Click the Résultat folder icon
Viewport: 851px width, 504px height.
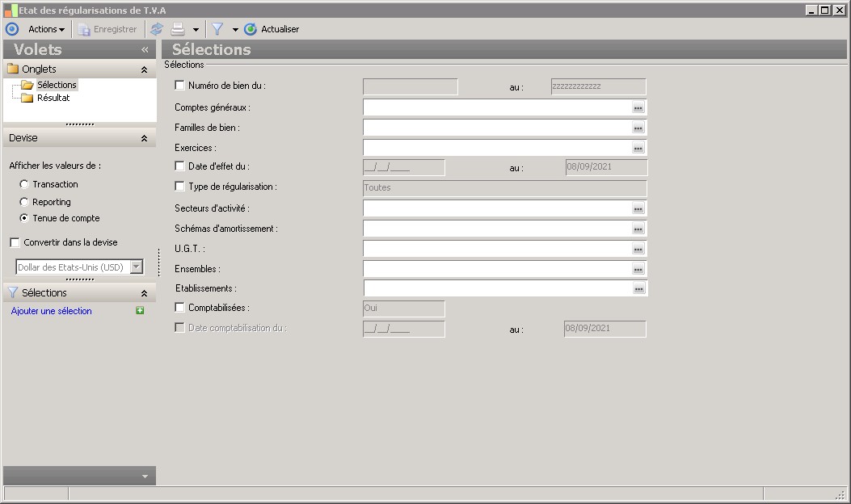pos(27,98)
